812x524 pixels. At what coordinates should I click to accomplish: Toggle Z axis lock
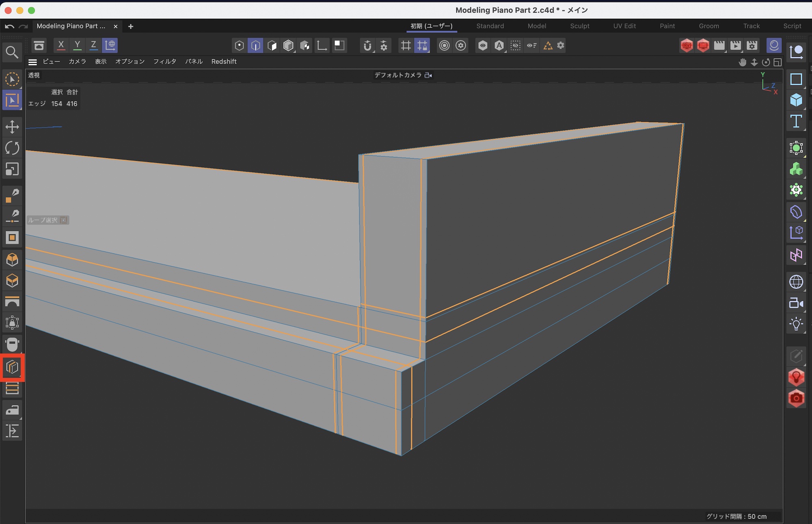93,45
